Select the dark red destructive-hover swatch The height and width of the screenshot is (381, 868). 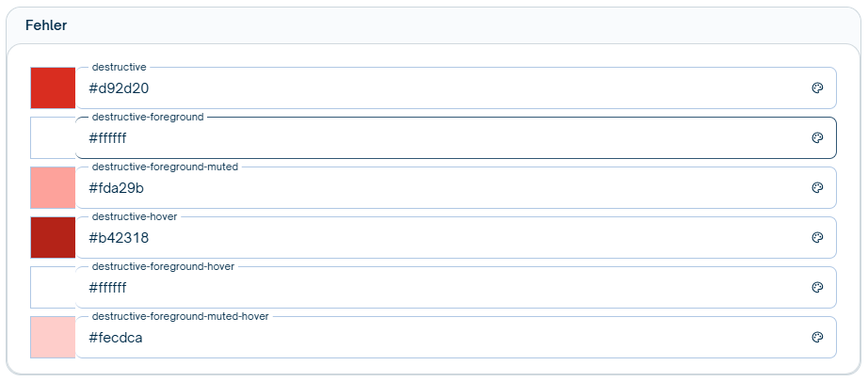[53, 238]
